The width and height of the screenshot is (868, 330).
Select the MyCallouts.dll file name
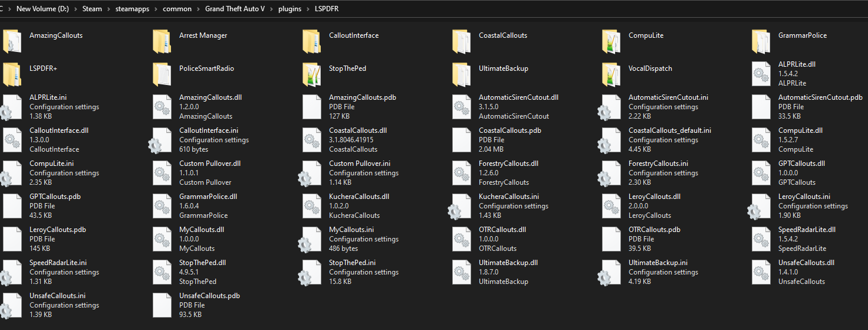click(x=202, y=230)
